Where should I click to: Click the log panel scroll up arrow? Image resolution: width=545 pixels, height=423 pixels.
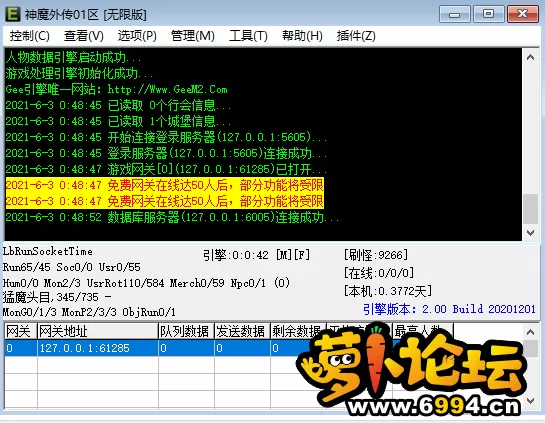(530, 57)
